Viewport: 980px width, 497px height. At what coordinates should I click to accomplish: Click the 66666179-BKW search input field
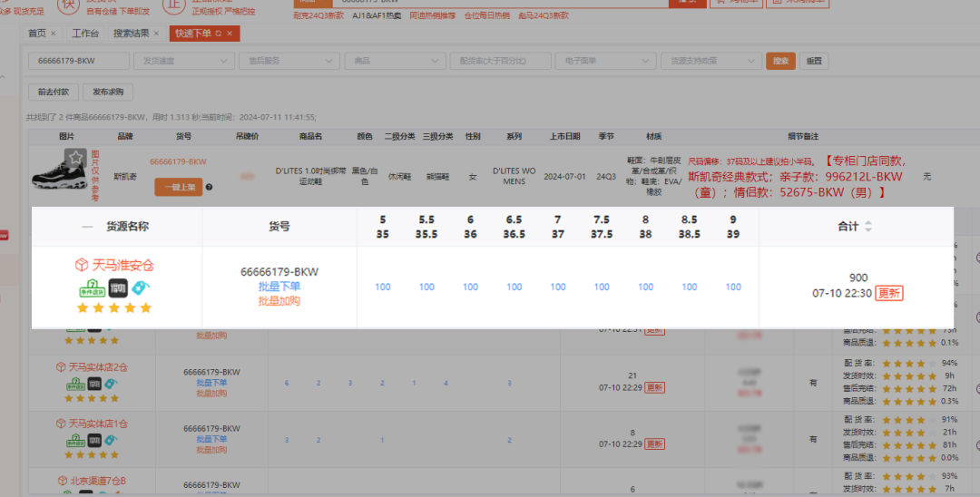pyautogui.click(x=78, y=61)
